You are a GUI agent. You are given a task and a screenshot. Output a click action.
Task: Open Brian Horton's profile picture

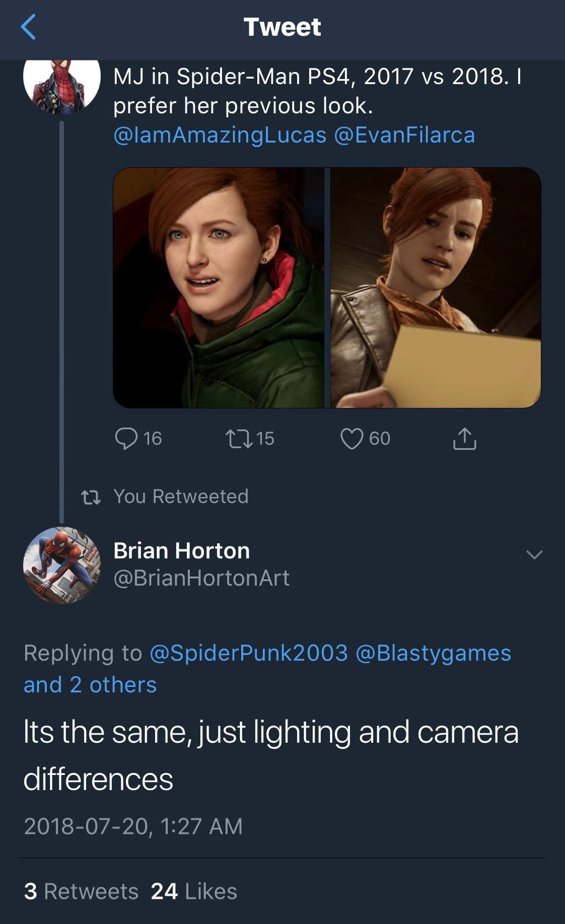pos(62,565)
